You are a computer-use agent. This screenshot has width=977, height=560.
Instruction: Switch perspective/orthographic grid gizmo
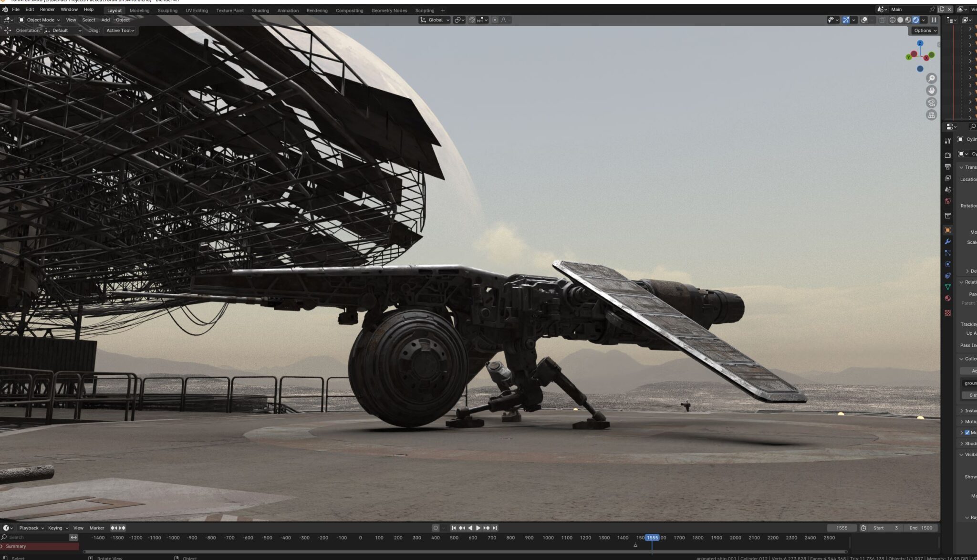[x=931, y=115]
